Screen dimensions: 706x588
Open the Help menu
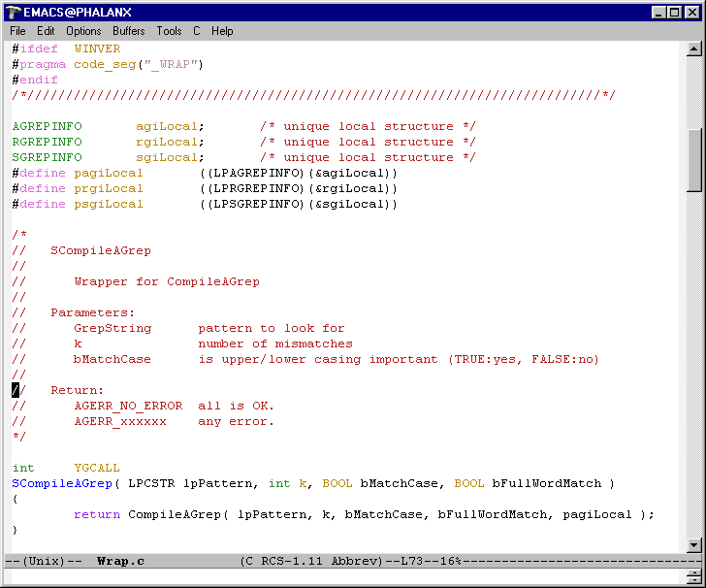(222, 31)
